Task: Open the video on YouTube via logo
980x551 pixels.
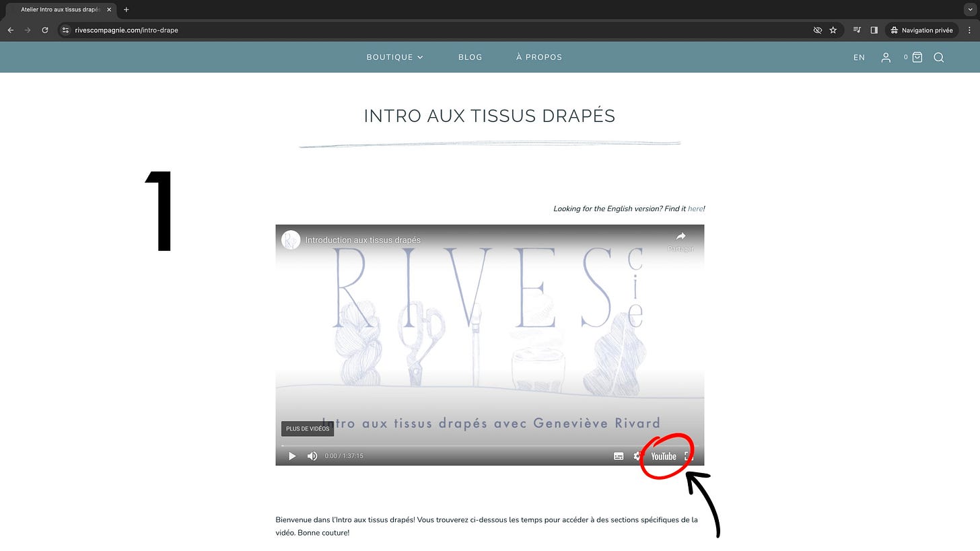Action: [x=664, y=456]
